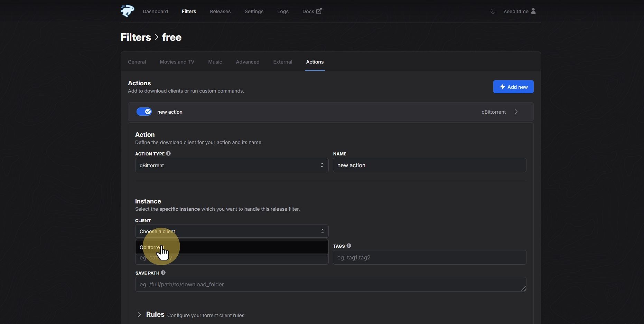The image size is (644, 324).
Task: Open the Dashboard page
Action: point(155,11)
